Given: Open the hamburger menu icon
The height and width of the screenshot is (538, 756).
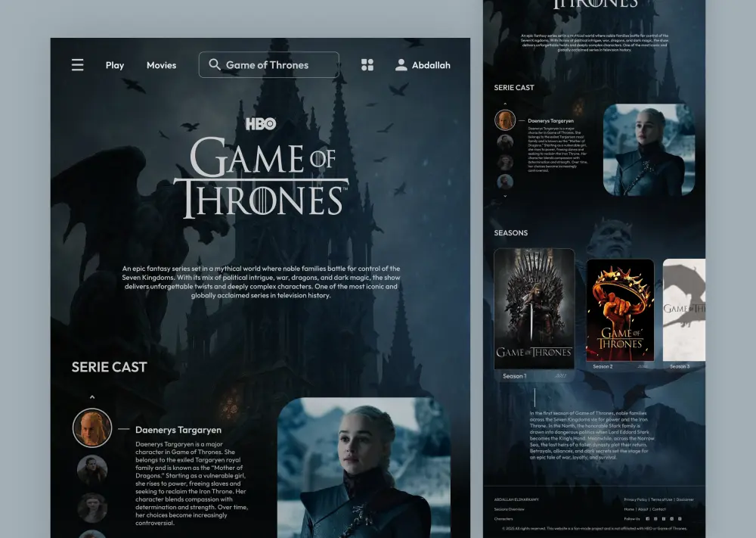Looking at the screenshot, I should click(78, 65).
